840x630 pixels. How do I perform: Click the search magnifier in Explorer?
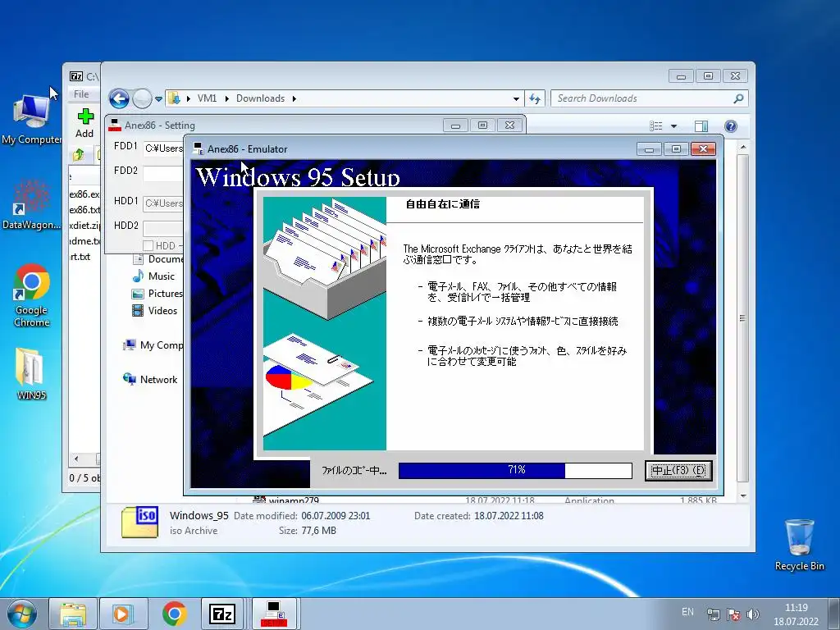click(738, 98)
